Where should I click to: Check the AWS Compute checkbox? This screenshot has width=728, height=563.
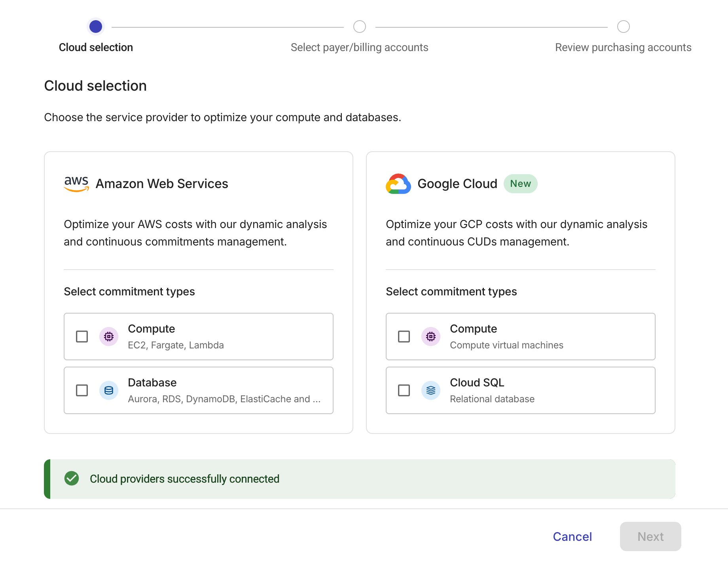tap(82, 337)
